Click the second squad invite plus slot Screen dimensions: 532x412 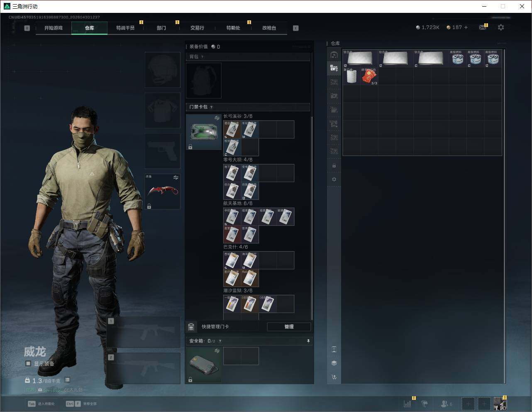[x=484, y=403]
